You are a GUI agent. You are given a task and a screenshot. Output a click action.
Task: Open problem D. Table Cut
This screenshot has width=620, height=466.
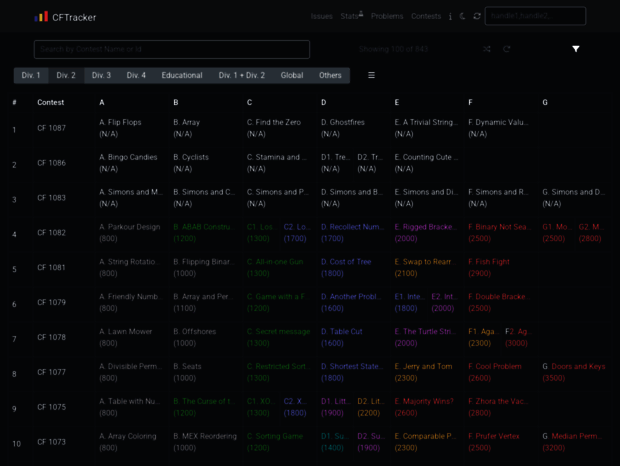pyautogui.click(x=342, y=332)
